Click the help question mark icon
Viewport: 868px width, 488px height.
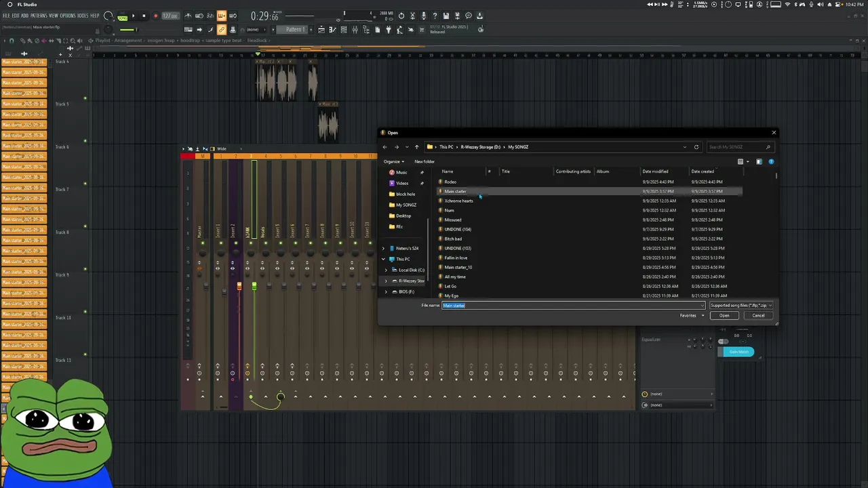pyautogui.click(x=435, y=16)
